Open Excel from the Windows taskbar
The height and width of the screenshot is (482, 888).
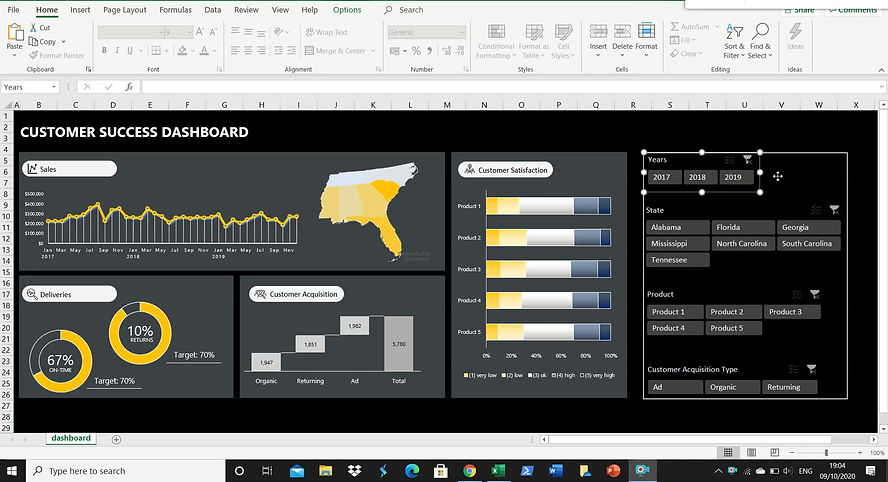498,471
